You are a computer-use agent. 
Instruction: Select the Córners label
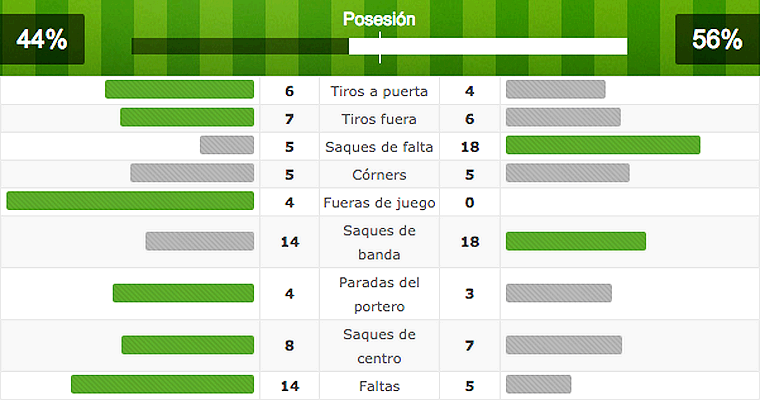coord(379,174)
